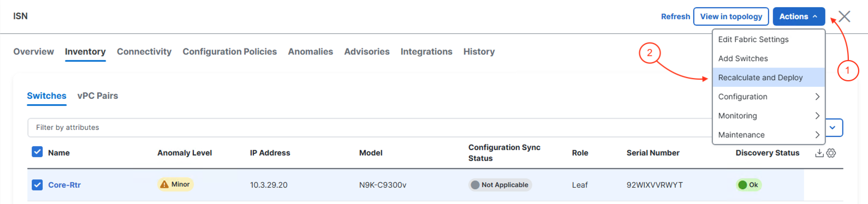
Task: Click the model N9K-C9300v cell
Action: click(383, 185)
